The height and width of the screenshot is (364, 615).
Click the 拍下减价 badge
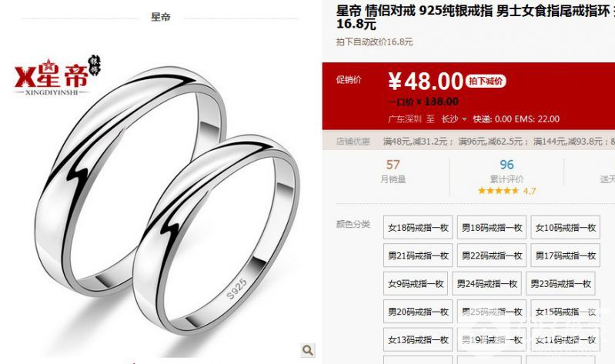486,82
